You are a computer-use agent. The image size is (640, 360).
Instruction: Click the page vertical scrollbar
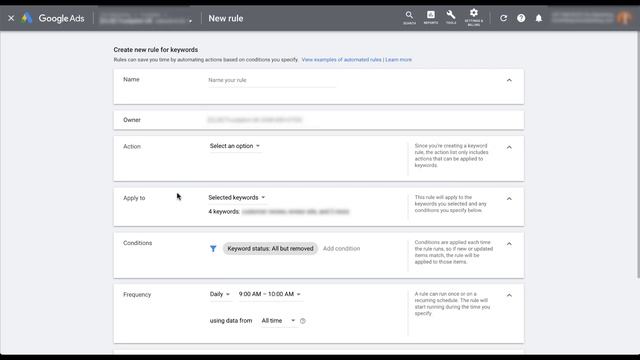tap(638, 155)
